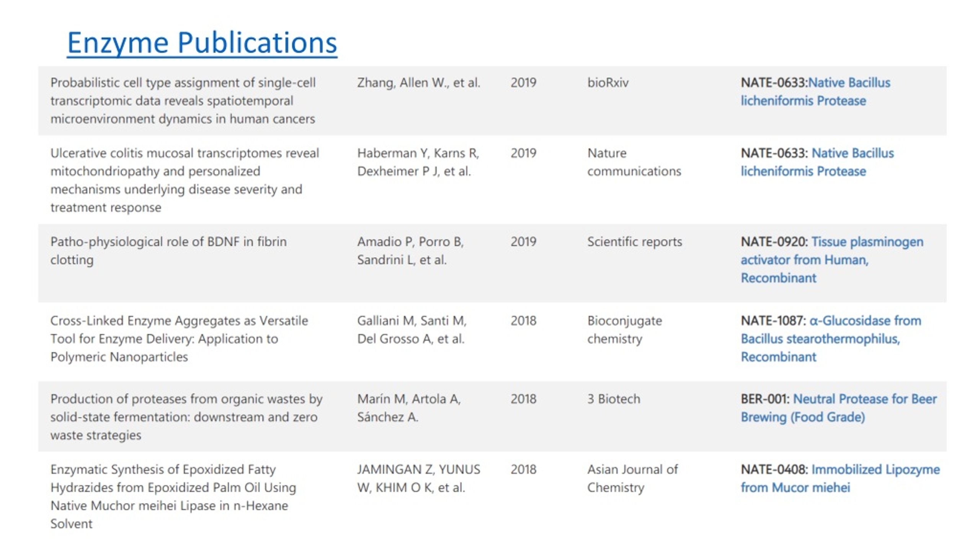
Task: Open Native Bacillus licheniformis Protease link in Nature communications row
Action: [x=817, y=162]
